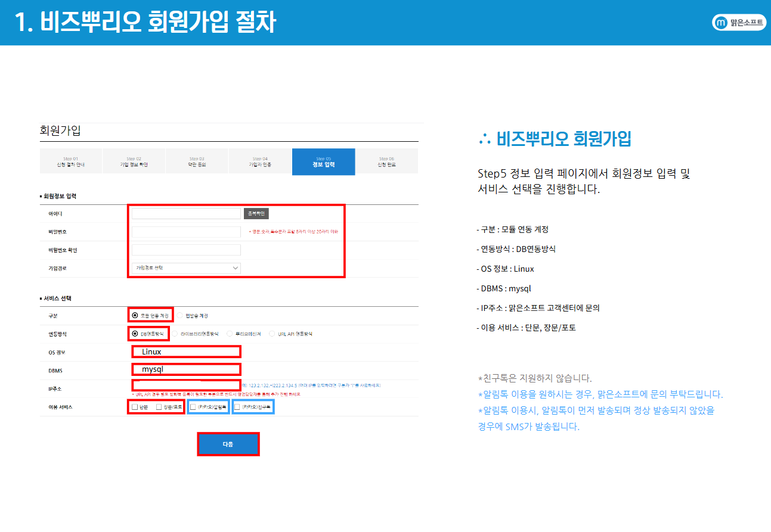This screenshot has height=532, width=771.
Task: Click the '- 구분 : 모듈 연동 계정' note
Action: pyautogui.click(x=513, y=229)
